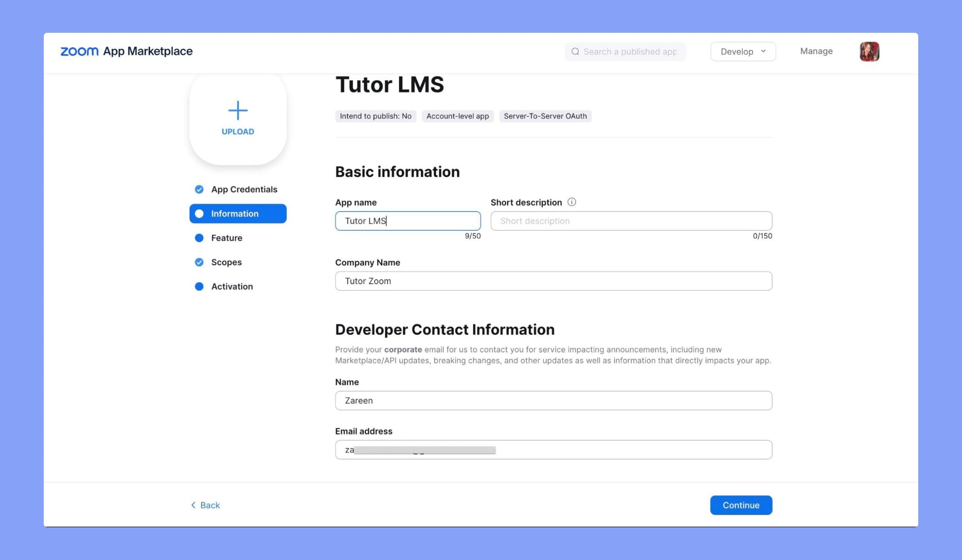This screenshot has width=962, height=560.
Task: Open the user profile avatar
Action: pyautogui.click(x=869, y=51)
